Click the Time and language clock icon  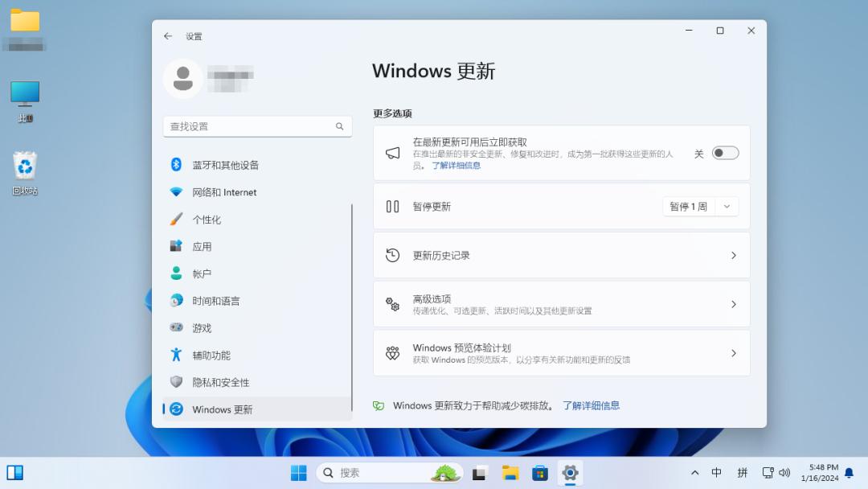(176, 300)
